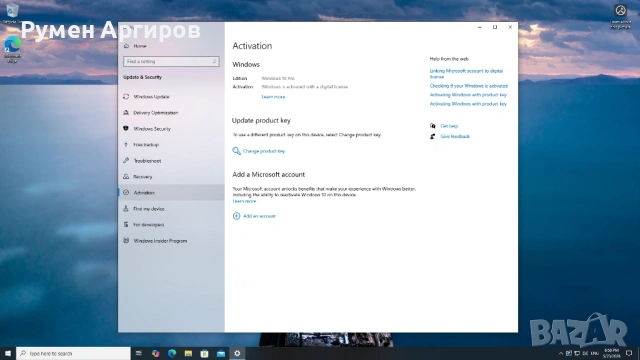The width and height of the screenshot is (640, 360).
Task: Click the Find a setting search box
Action: [x=171, y=61]
